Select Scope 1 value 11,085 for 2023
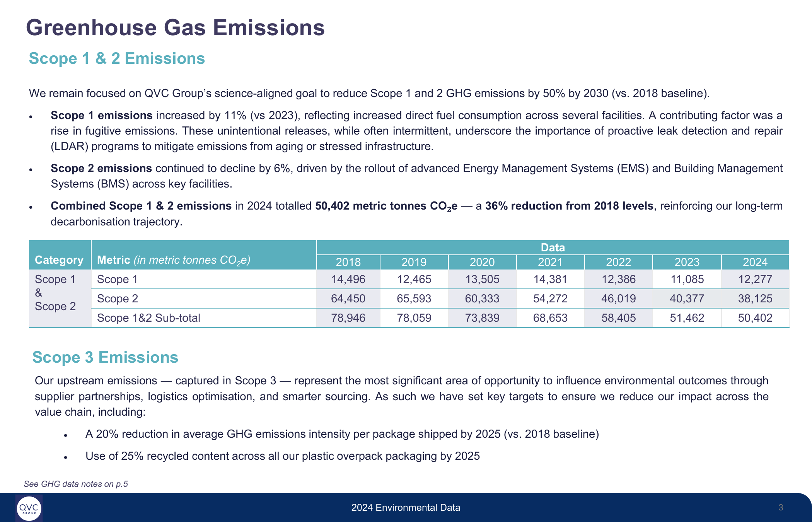Screen dimensions: 812x522 (x=687, y=279)
